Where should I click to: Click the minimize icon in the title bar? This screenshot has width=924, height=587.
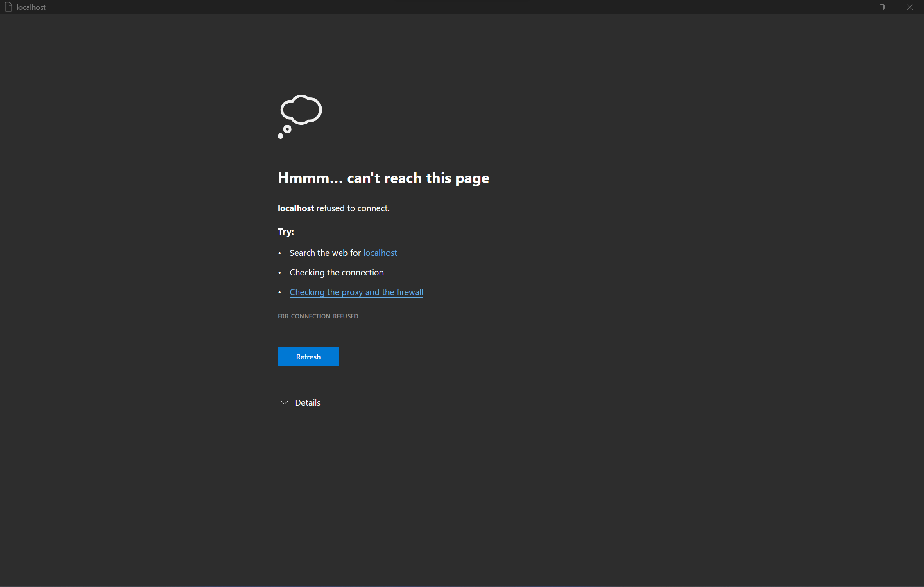click(x=853, y=7)
